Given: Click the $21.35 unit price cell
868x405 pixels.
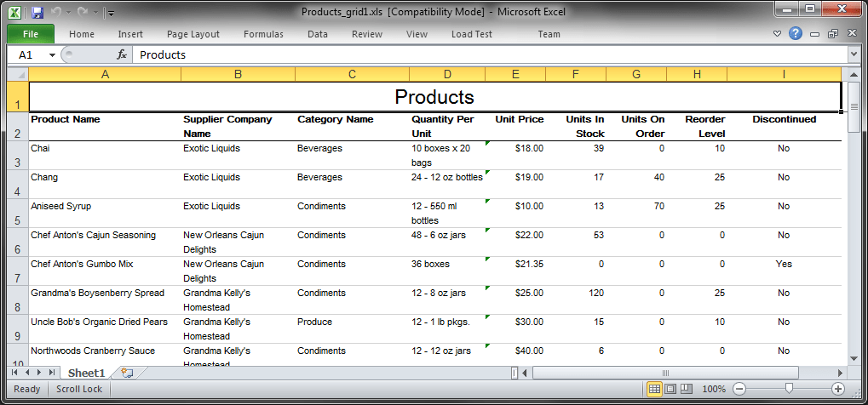Looking at the screenshot, I should coord(515,271).
